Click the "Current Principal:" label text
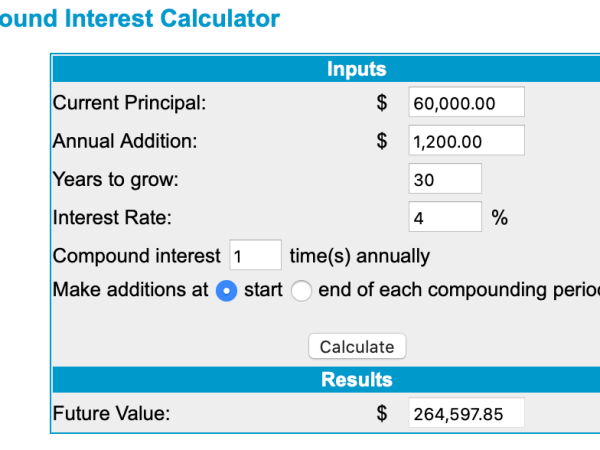 pyautogui.click(x=129, y=103)
